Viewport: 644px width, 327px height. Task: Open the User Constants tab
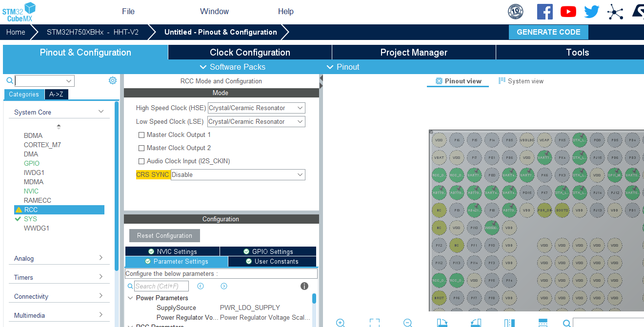[272, 261]
